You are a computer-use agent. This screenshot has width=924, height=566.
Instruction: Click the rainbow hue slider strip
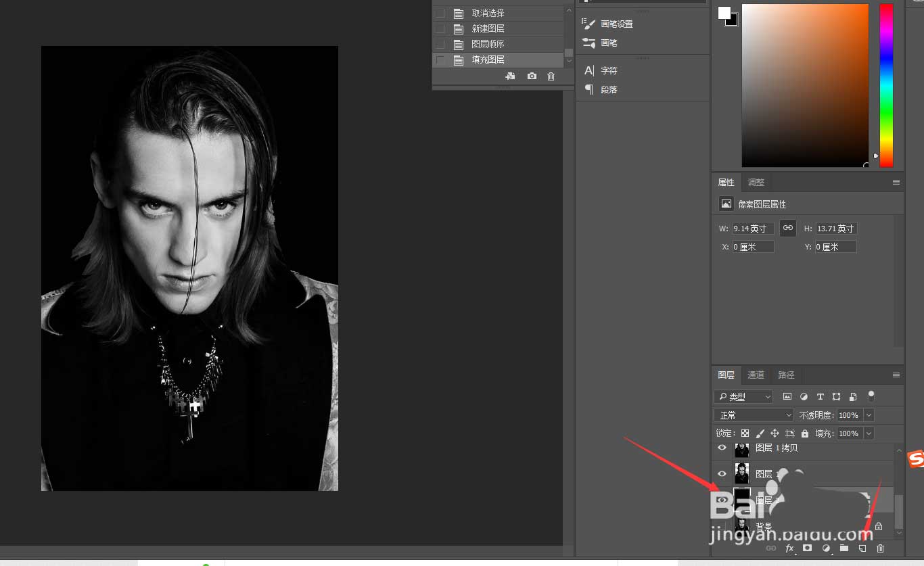pyautogui.click(x=886, y=85)
